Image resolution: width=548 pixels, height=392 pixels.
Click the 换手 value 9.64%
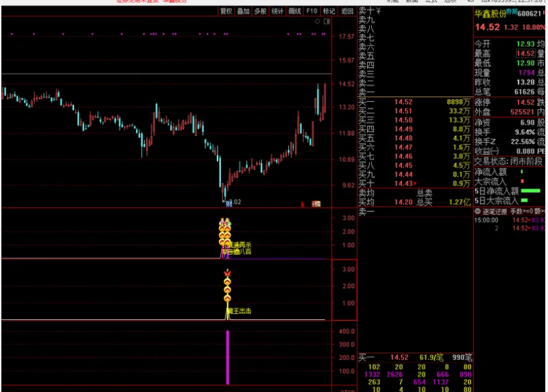point(525,132)
